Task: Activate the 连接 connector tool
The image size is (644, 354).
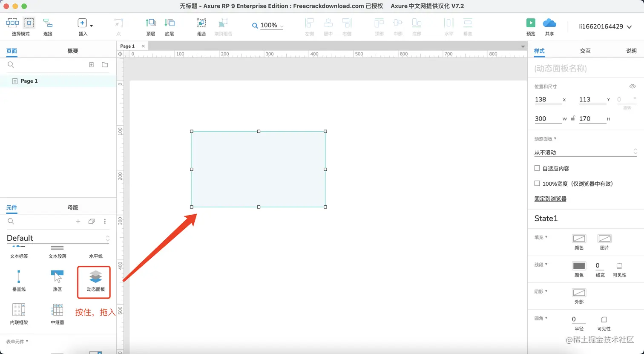Action: pyautogui.click(x=48, y=23)
